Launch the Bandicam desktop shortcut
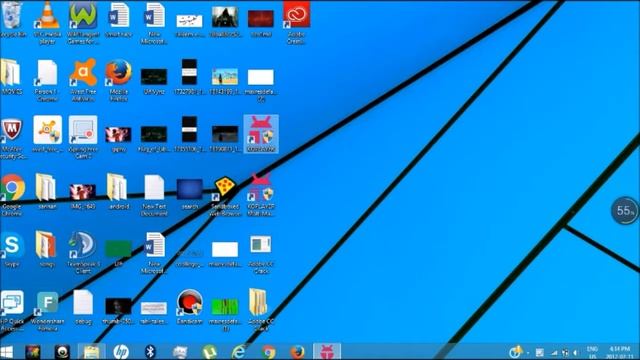Image resolution: width=640 pixels, height=360 pixels. click(190, 306)
